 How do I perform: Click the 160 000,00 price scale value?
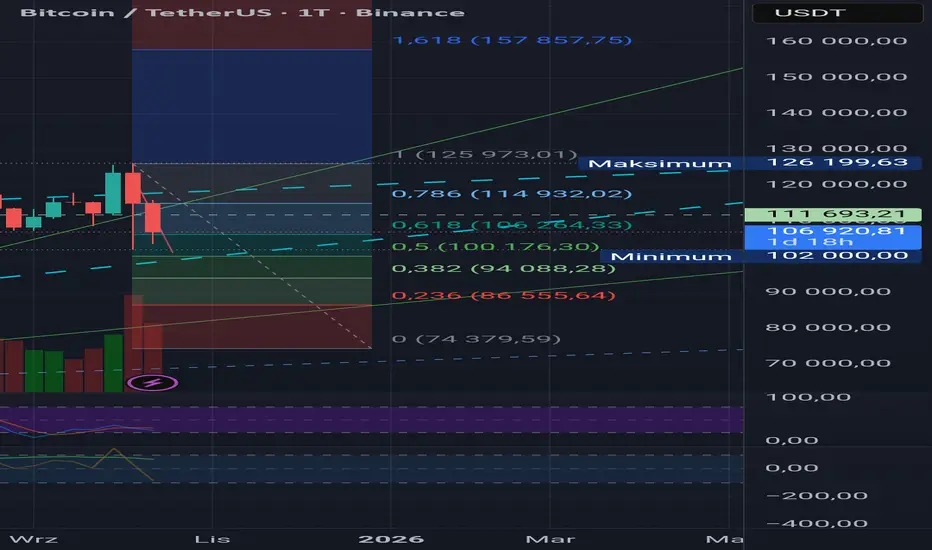point(837,41)
